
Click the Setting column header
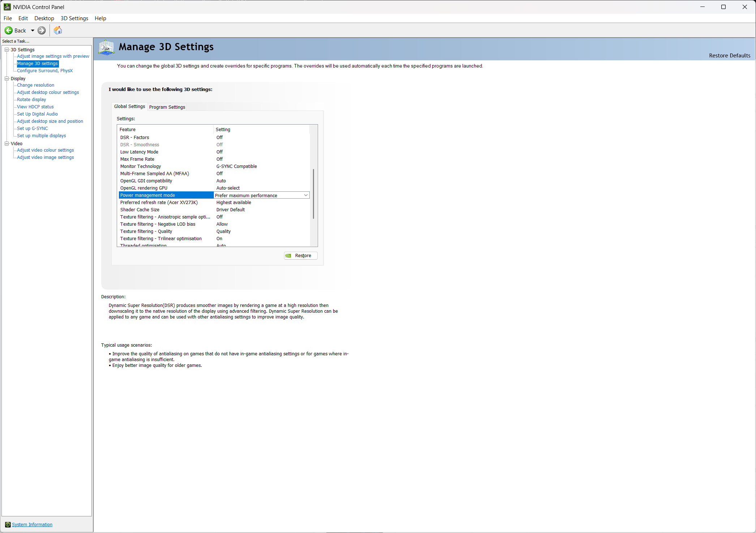[x=261, y=130]
